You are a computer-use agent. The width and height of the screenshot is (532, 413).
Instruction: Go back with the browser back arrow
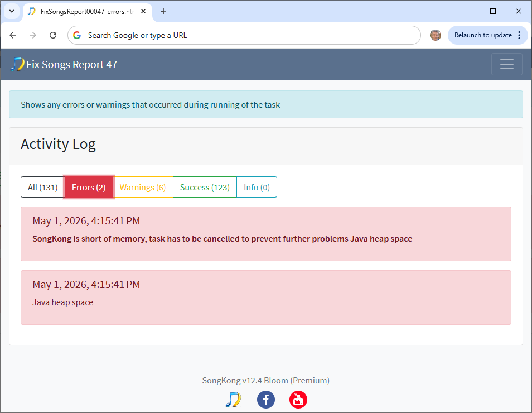[13, 35]
